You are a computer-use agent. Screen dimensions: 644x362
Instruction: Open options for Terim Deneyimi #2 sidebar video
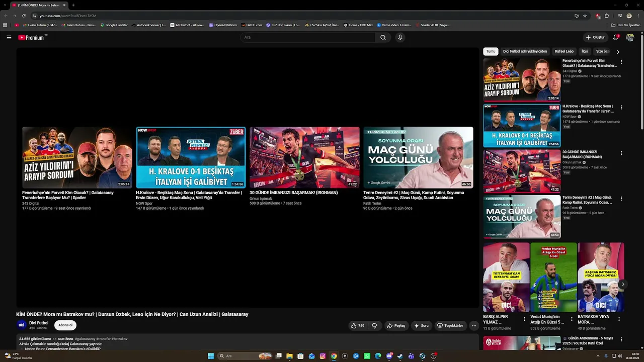(621, 199)
